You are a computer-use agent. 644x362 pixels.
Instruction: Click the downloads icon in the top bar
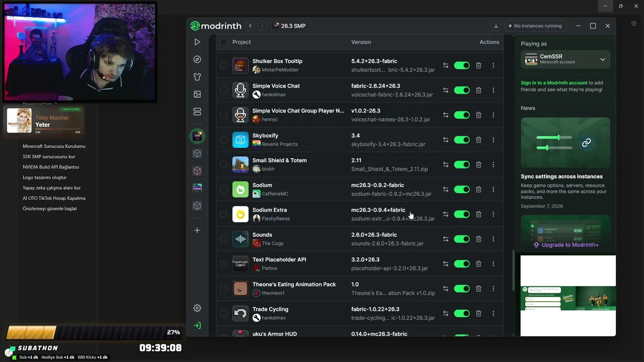pos(496,26)
